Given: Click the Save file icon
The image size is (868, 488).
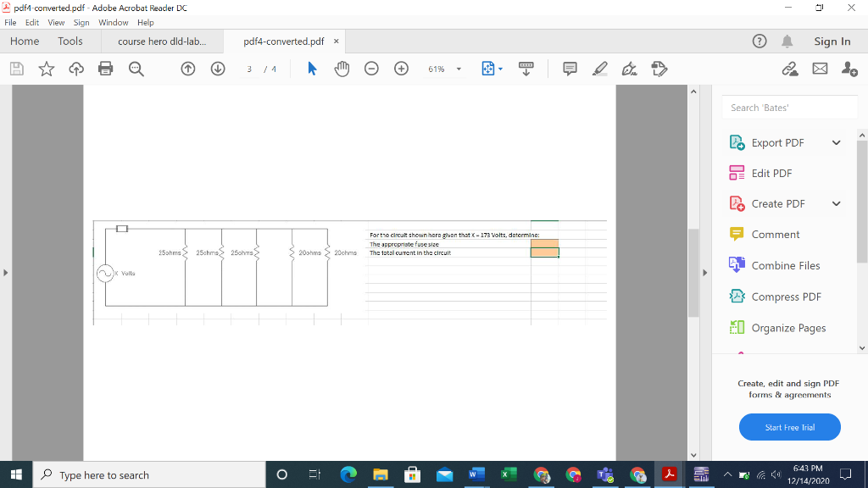Looking at the screenshot, I should (16, 69).
